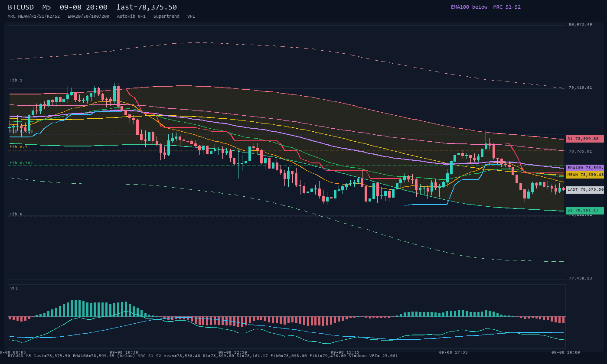The width and height of the screenshot is (607, 364).
Task: Click the 77,458.23 price axis label
Action: tap(580, 278)
